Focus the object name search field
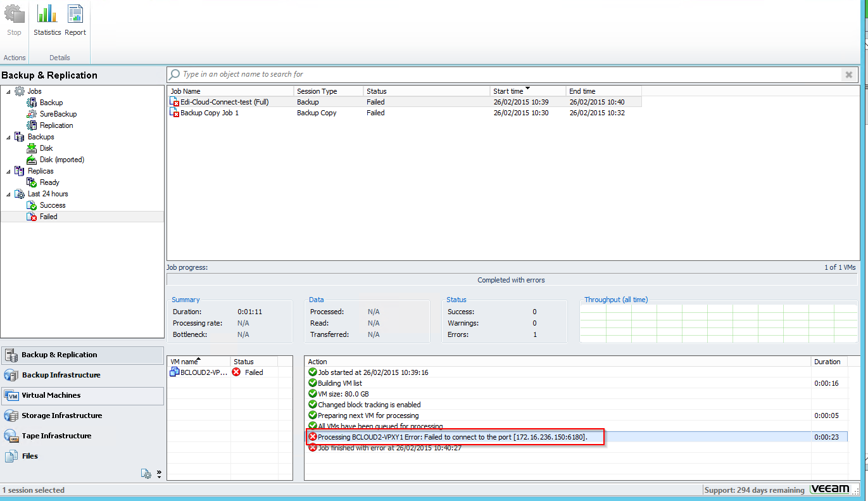Viewport: 868px width, 501px height. (512, 74)
